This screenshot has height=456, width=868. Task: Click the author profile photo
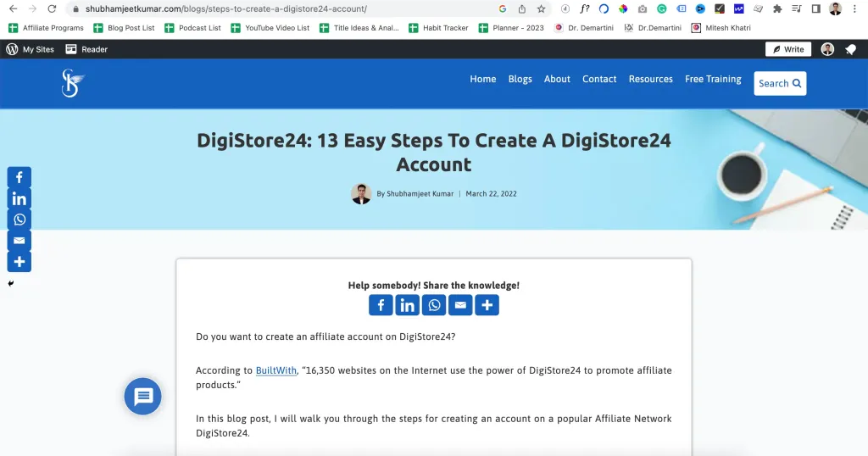pyautogui.click(x=361, y=194)
